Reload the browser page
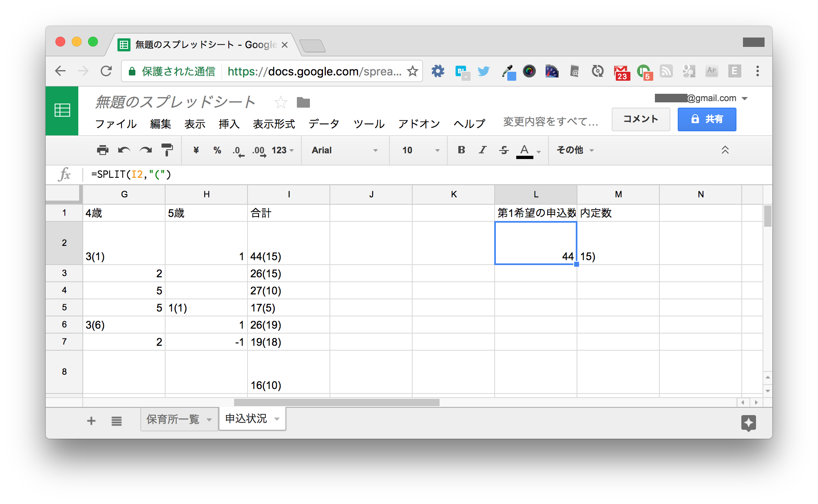818x504 pixels. click(106, 71)
